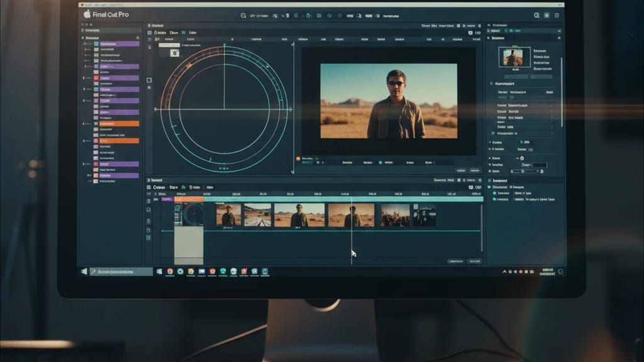Toggle the first teal dot in the lower-right panel

pos(494,193)
